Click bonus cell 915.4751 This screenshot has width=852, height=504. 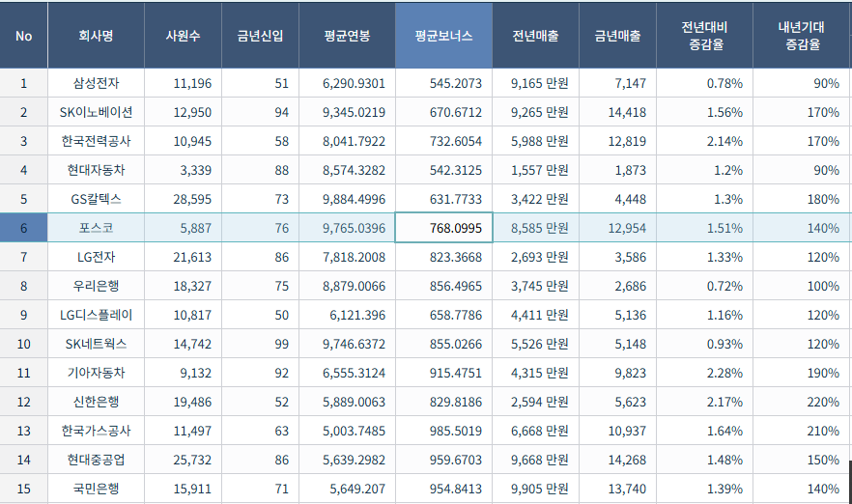pyautogui.click(x=443, y=373)
